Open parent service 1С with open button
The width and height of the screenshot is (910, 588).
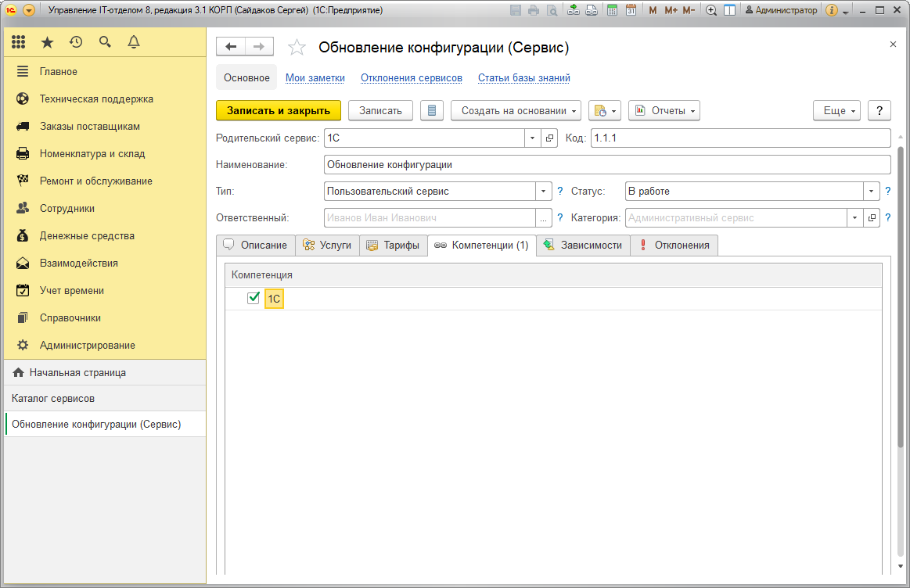tap(549, 138)
